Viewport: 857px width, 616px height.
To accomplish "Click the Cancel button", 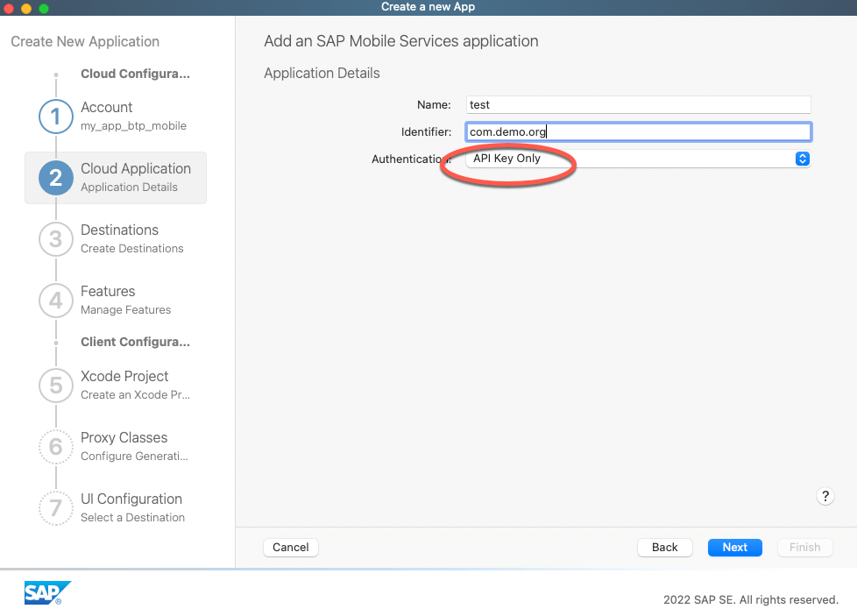I will [291, 547].
